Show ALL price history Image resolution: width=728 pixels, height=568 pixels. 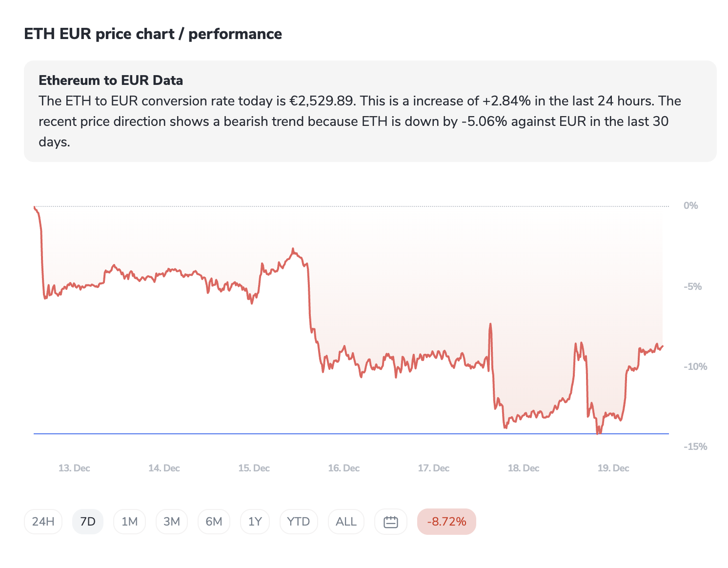(x=346, y=522)
